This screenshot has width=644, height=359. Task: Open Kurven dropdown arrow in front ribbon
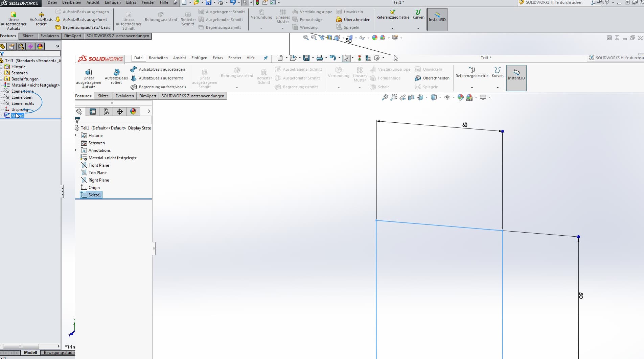click(498, 88)
